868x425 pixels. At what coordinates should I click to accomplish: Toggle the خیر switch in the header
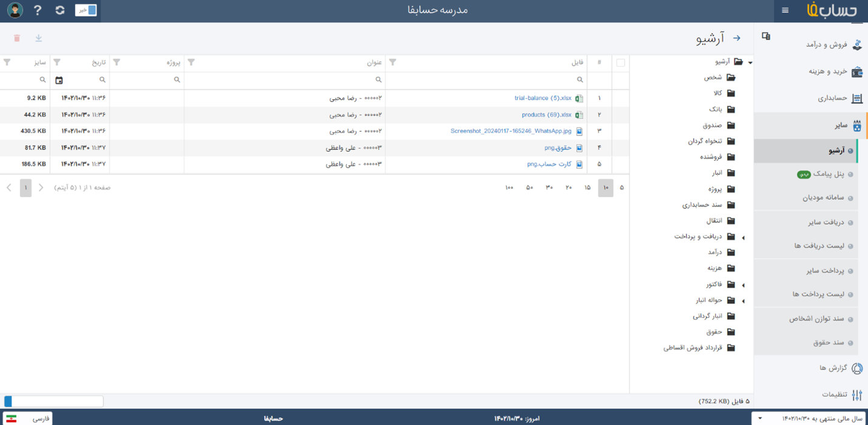[86, 10]
